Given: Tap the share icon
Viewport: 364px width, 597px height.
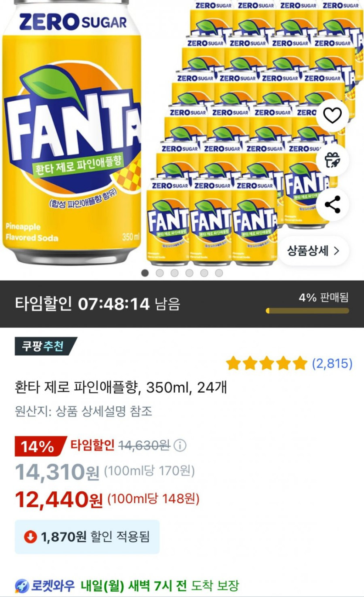Looking at the screenshot, I should pyautogui.click(x=333, y=205).
